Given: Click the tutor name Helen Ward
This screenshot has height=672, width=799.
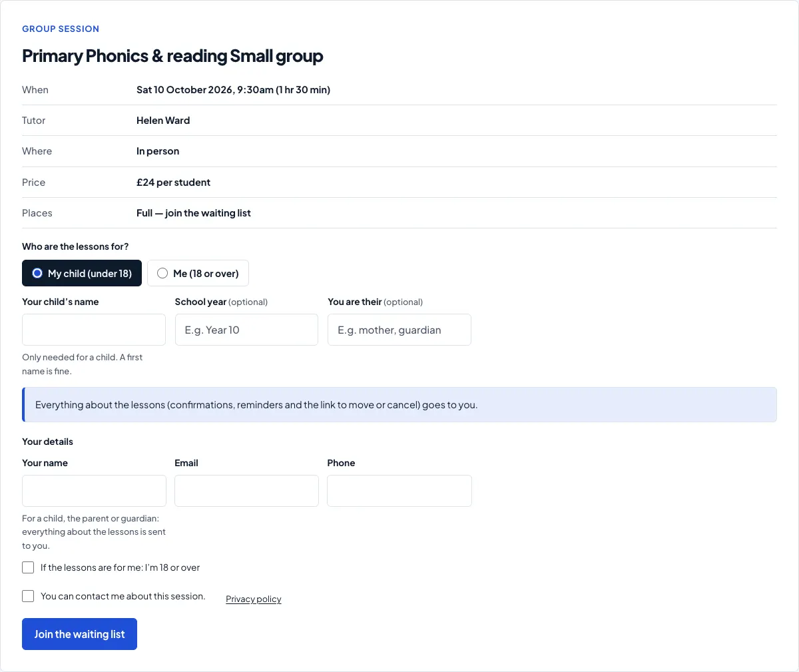Looking at the screenshot, I should 163,121.
